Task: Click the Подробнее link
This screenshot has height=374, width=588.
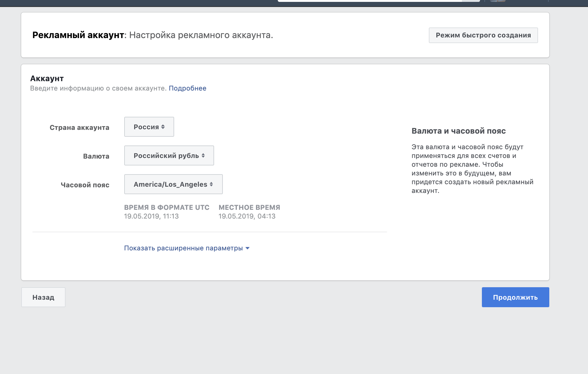Action: (188, 88)
